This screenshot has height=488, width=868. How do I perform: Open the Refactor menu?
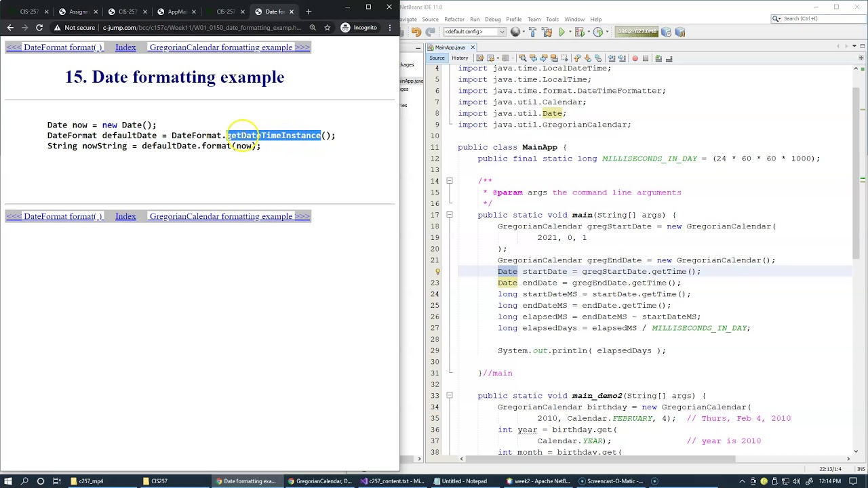click(454, 19)
